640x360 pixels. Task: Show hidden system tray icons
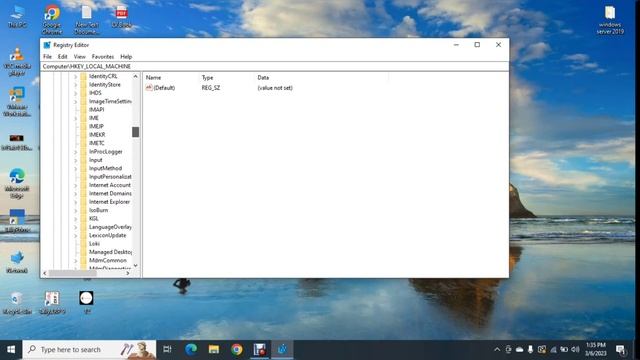point(497,350)
